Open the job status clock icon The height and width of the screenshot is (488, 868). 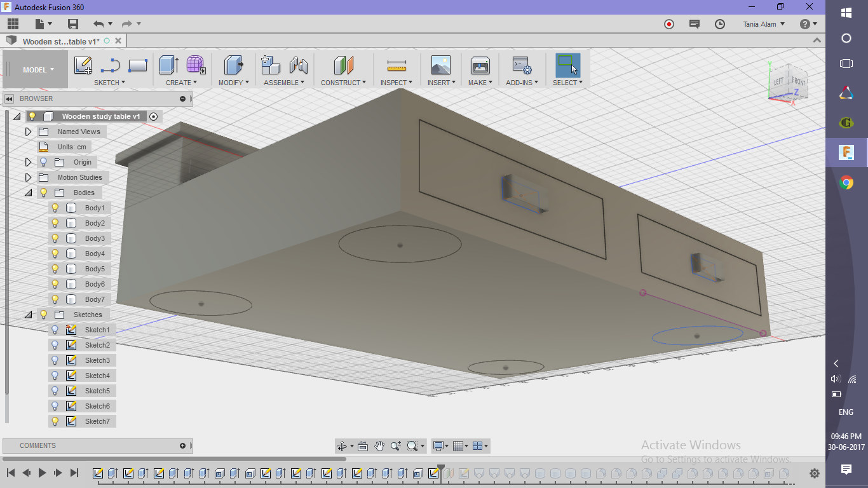coord(720,24)
